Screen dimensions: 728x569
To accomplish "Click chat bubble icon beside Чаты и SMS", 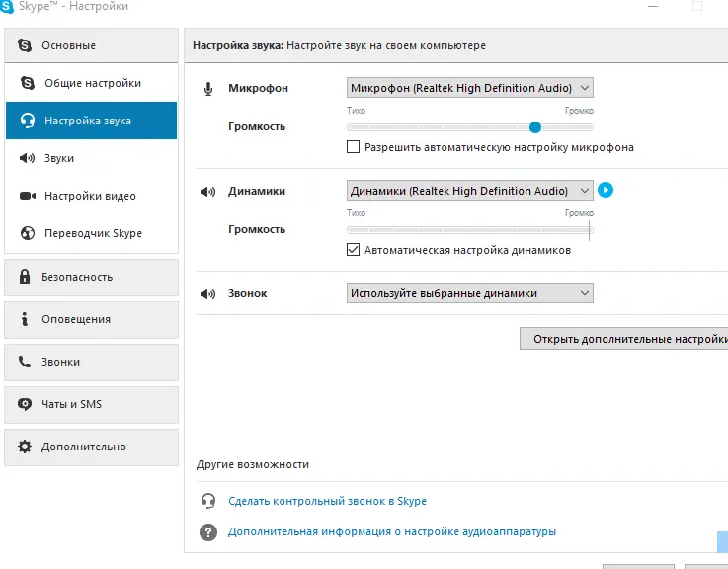I will [25, 404].
